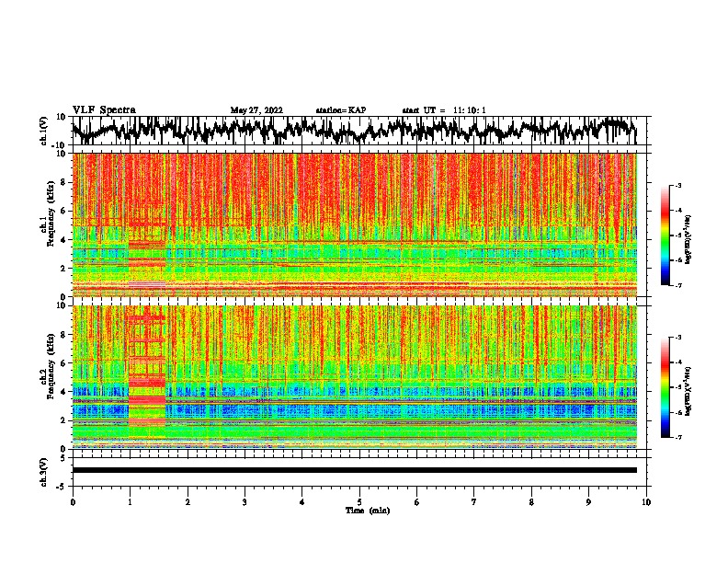Click the "station=KAP" label
Image resolution: width=728 pixels, height=563 pixels.
[341, 110]
